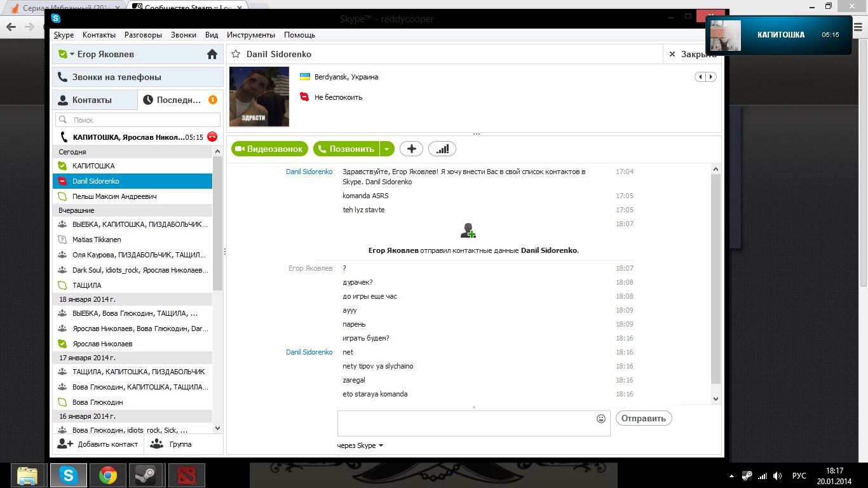Open the Помощь menu

[x=299, y=35]
